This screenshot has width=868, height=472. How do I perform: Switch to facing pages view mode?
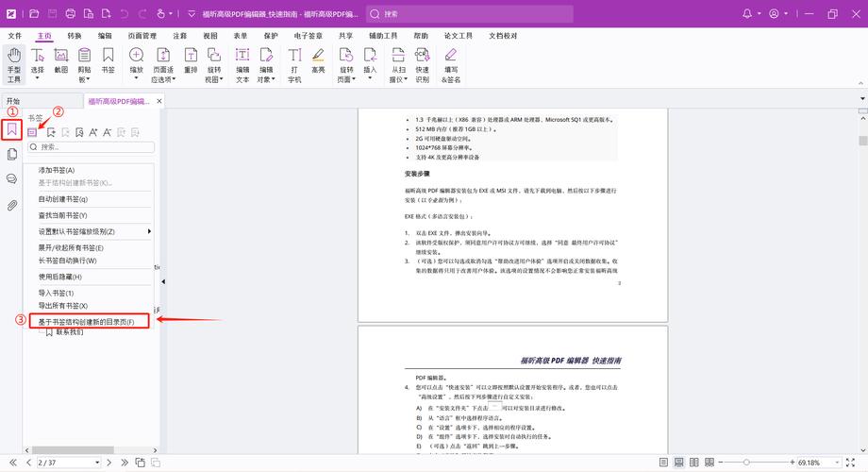693,462
